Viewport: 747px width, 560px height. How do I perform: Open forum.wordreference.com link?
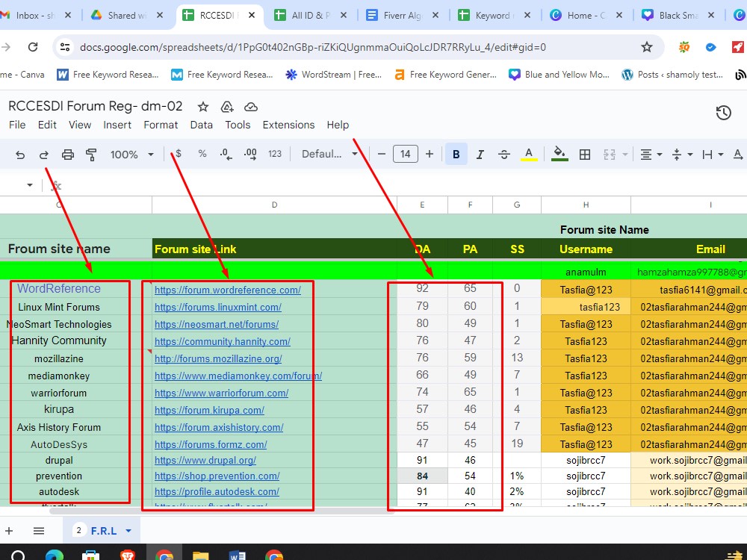pos(228,290)
